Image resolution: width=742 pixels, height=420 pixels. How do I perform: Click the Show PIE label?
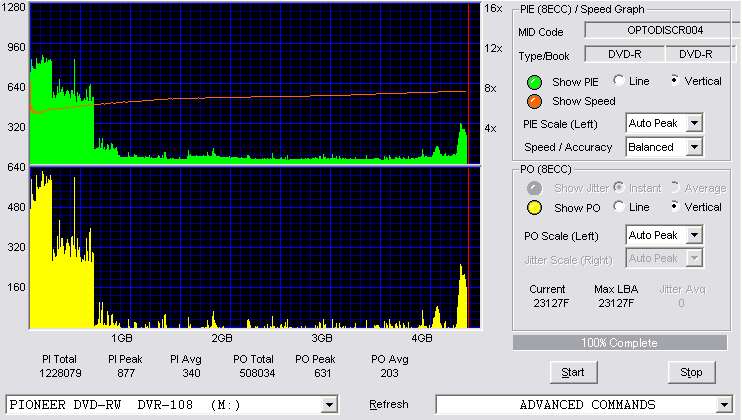tap(575, 82)
